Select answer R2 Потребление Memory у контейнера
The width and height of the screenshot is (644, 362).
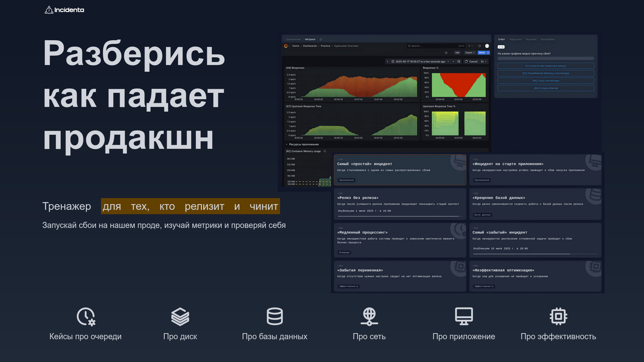point(546,73)
